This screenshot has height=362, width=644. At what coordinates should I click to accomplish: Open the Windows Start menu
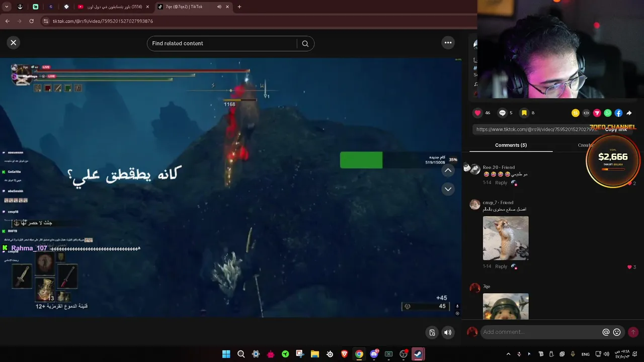226,354
